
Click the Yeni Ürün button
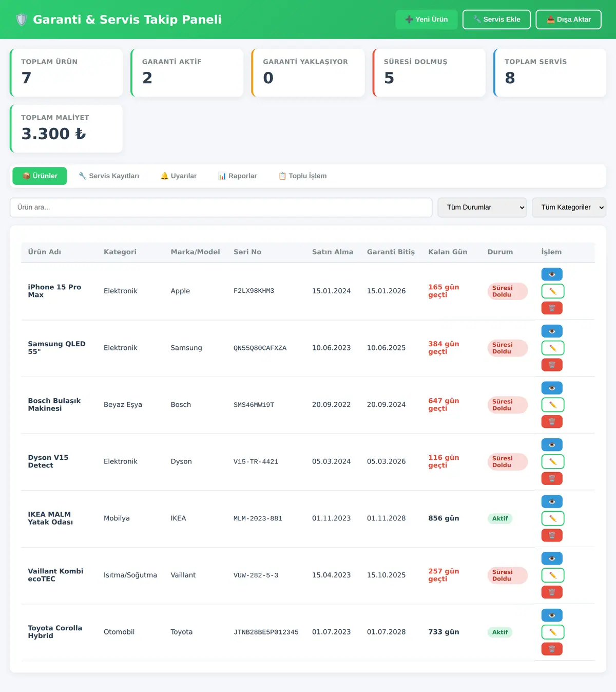427,20
